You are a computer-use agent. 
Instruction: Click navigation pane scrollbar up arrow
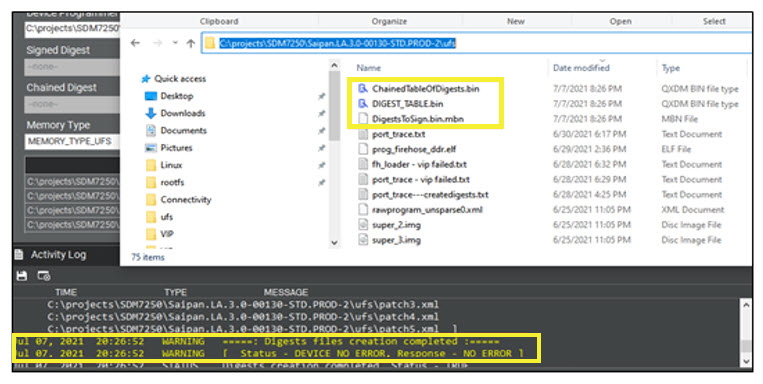click(x=334, y=65)
